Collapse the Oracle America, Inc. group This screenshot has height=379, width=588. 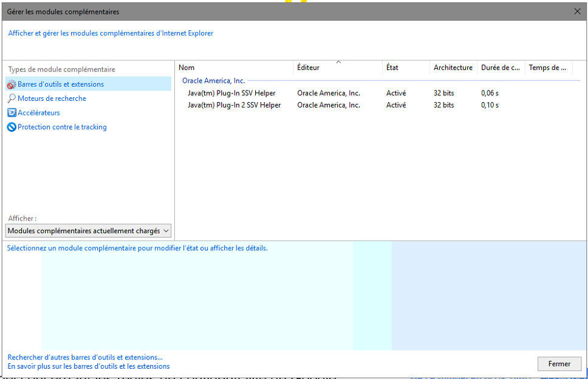pyautogui.click(x=213, y=80)
